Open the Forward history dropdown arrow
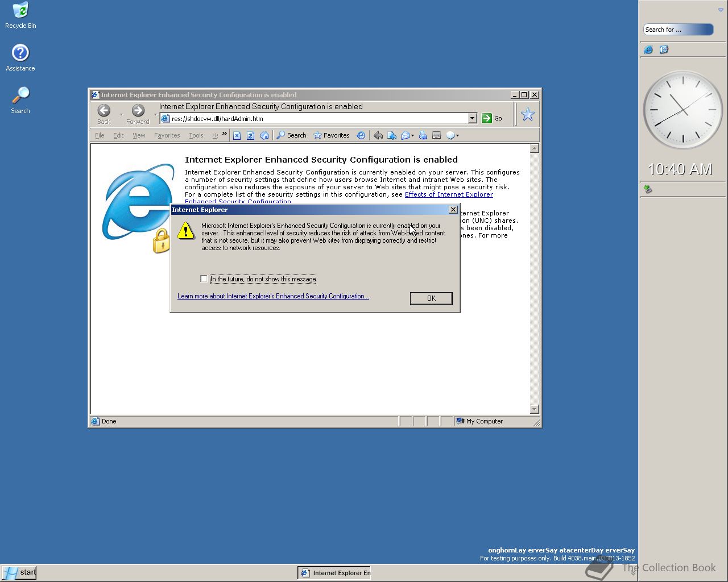This screenshot has height=582, width=728. (155, 115)
